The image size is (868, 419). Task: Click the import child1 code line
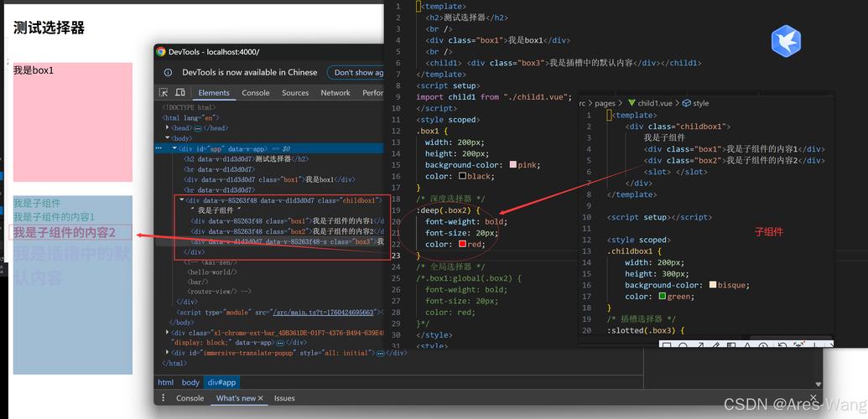click(494, 97)
